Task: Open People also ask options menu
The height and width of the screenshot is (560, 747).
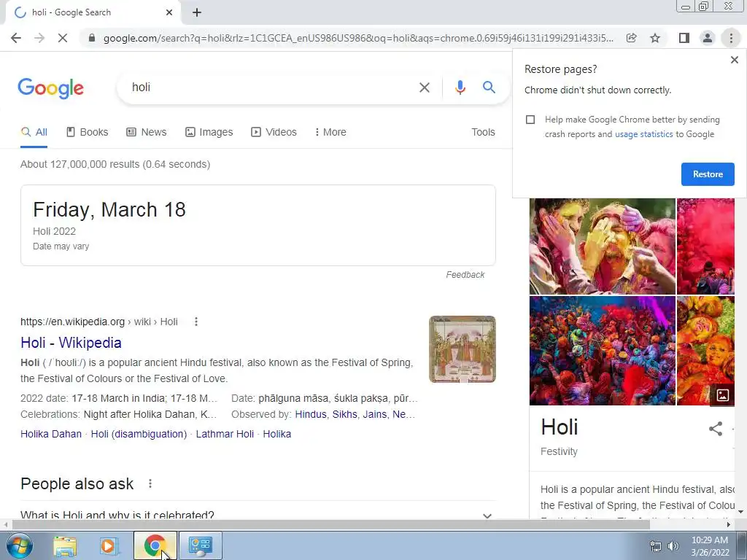Action: 150,484
